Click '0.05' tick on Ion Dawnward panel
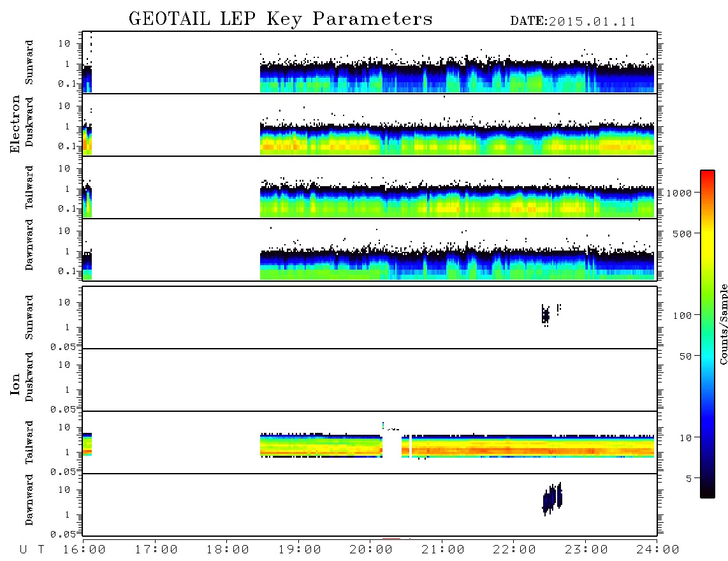 (62, 534)
